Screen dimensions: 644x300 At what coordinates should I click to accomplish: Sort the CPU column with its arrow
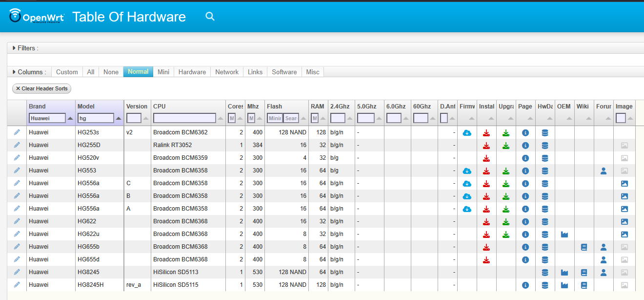(221, 118)
